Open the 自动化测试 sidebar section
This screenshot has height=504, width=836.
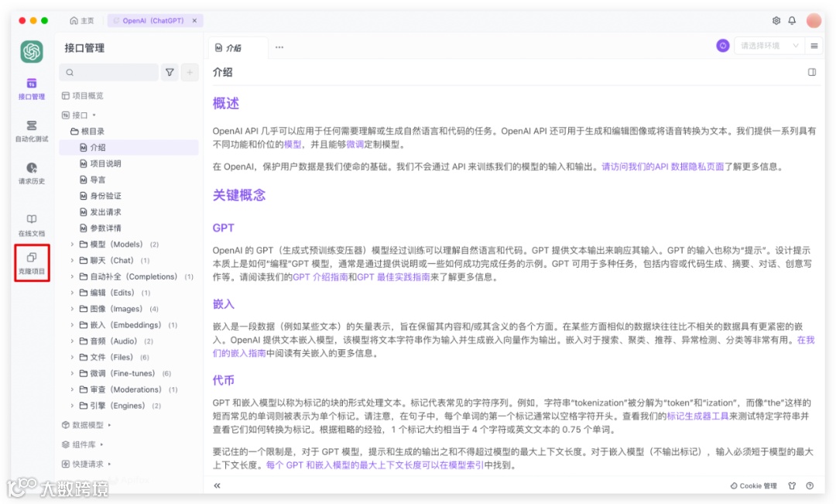pyautogui.click(x=32, y=131)
